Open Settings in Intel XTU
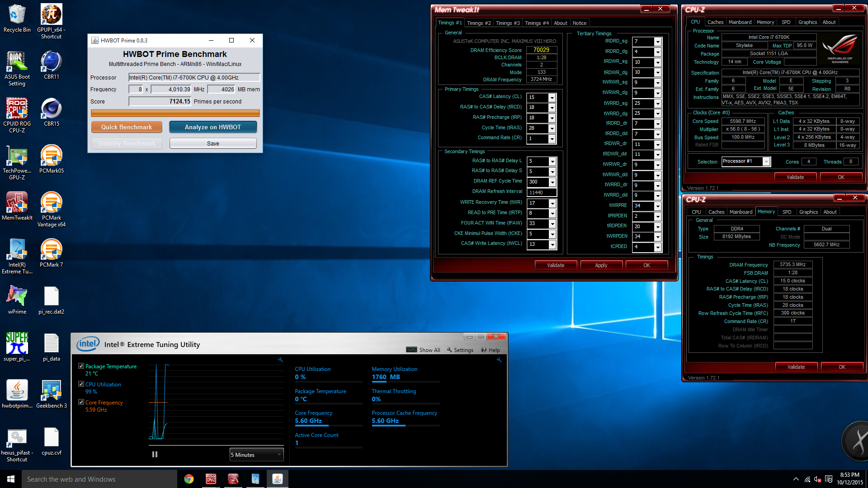Screen dimensions: 868x488 tap(460, 350)
